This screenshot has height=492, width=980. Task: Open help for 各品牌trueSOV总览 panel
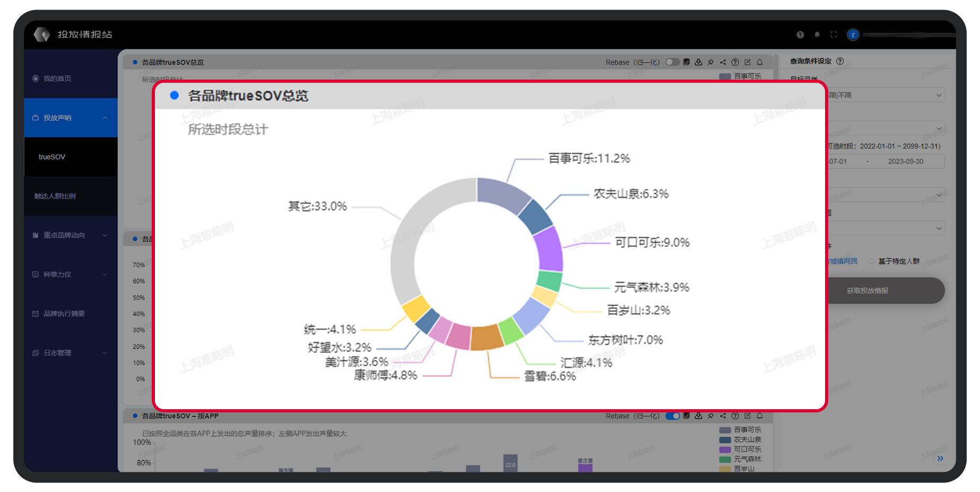[x=735, y=62]
